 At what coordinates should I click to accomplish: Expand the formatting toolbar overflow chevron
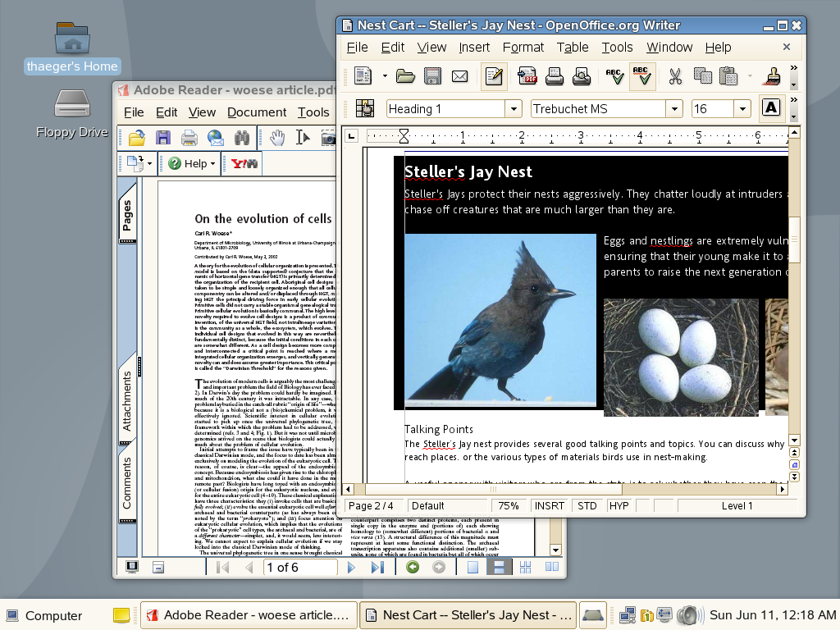[x=794, y=100]
